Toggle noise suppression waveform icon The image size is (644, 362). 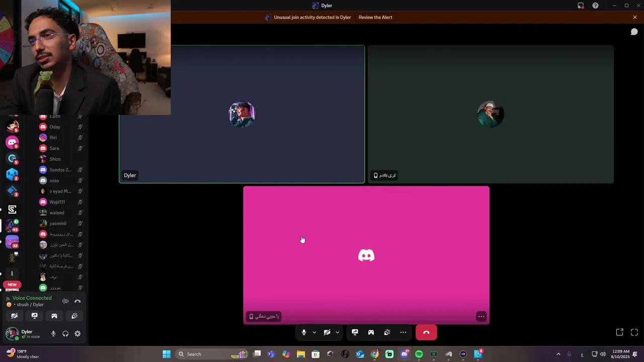(65, 301)
